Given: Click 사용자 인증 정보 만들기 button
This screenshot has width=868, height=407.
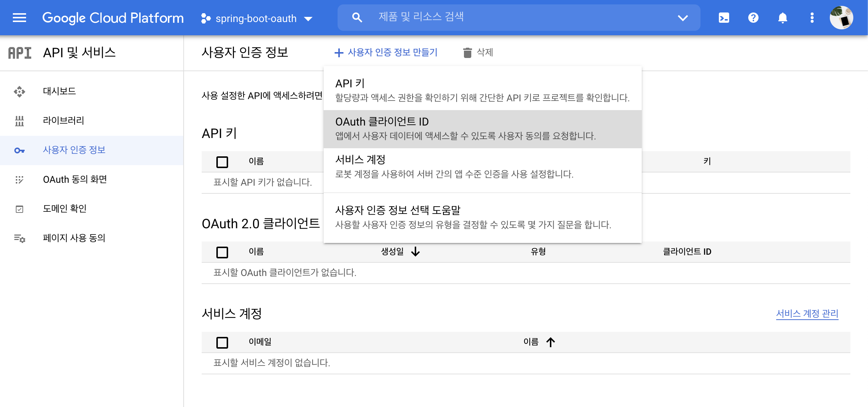Looking at the screenshot, I should [386, 52].
